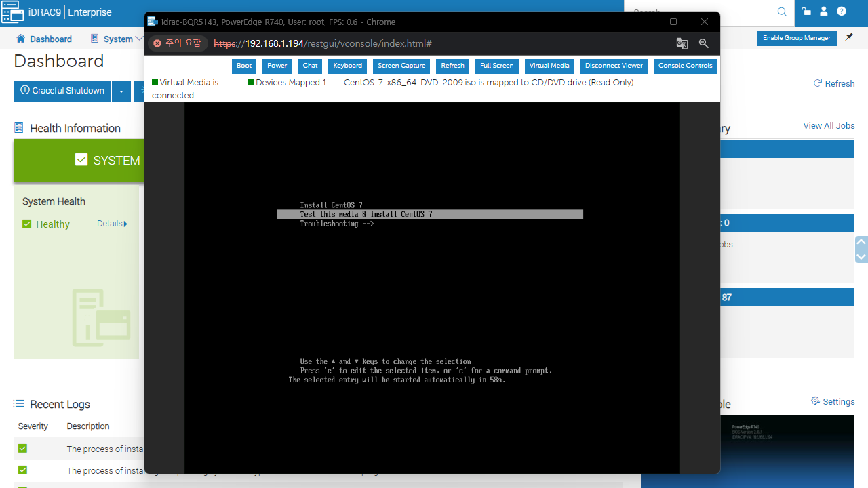Click the Graceful Shutdown button
Viewport: 868px width, 488px height.
pyautogui.click(x=62, y=91)
